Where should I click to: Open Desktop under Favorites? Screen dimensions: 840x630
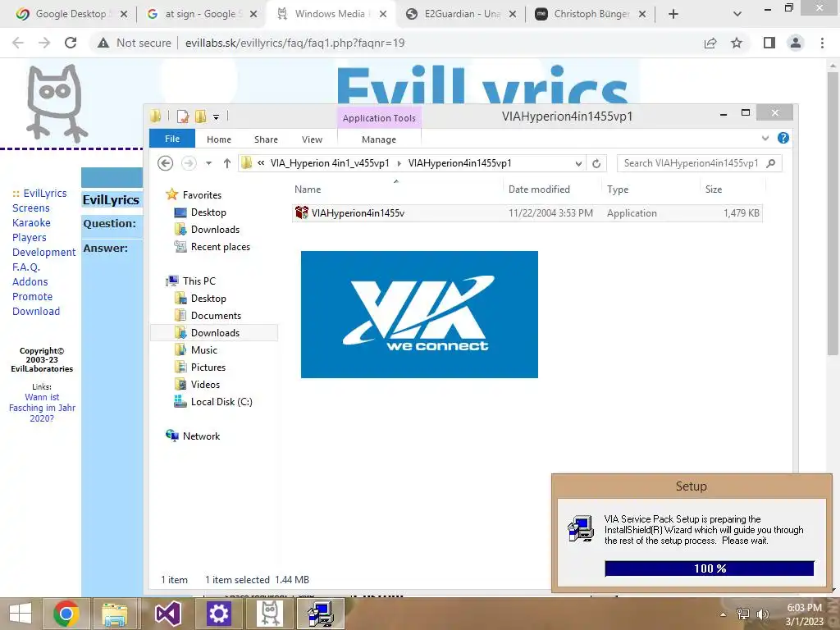(208, 212)
